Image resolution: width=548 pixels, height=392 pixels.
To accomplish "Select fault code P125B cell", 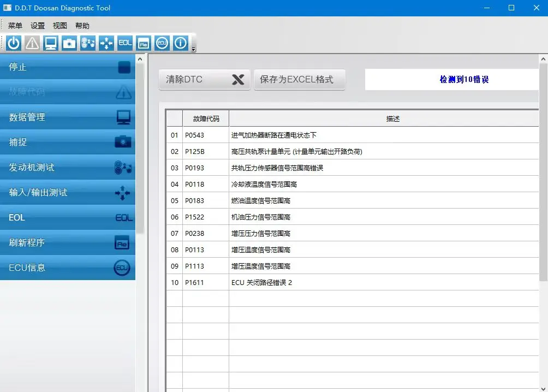I will click(x=206, y=151).
